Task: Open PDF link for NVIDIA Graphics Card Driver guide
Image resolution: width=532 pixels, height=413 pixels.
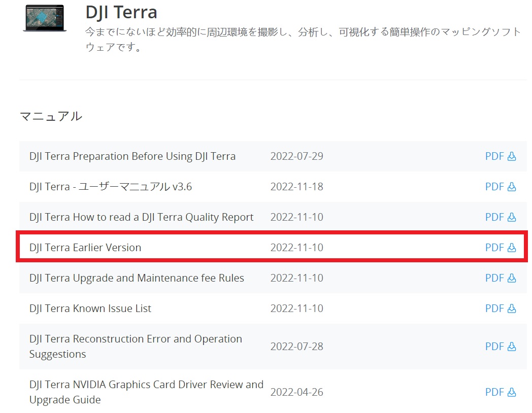Action: (x=494, y=392)
